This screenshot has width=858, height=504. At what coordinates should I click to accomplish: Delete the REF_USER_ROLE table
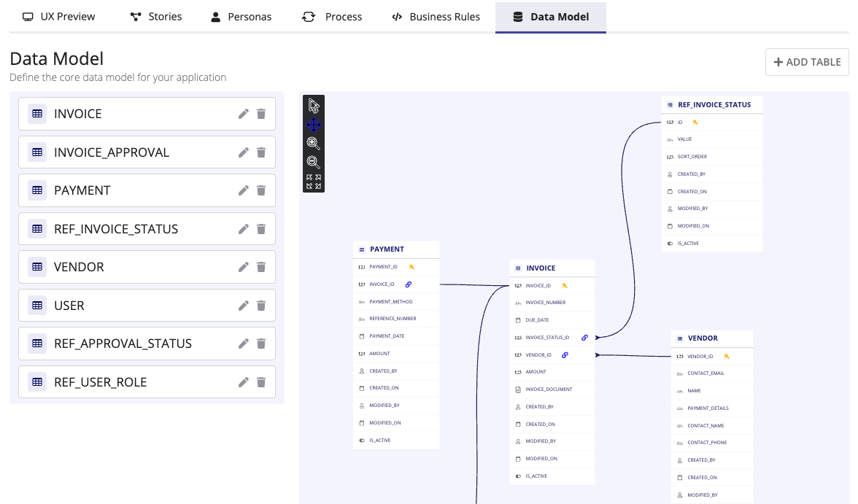[x=261, y=382]
